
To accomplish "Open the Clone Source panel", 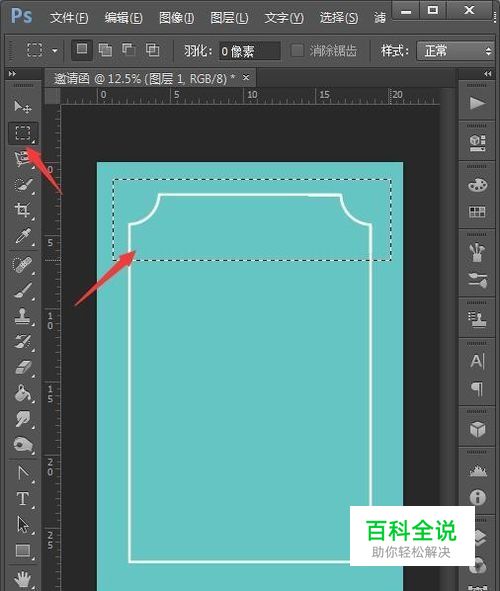I will (477, 320).
